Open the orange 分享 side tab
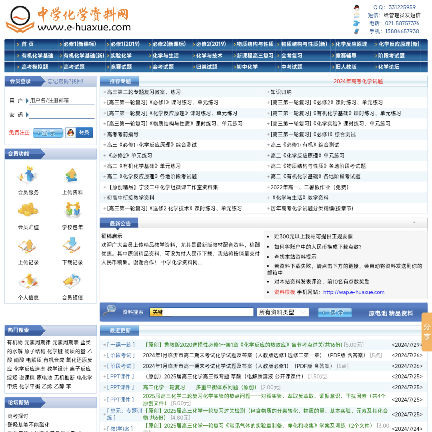 [x=427, y=332]
